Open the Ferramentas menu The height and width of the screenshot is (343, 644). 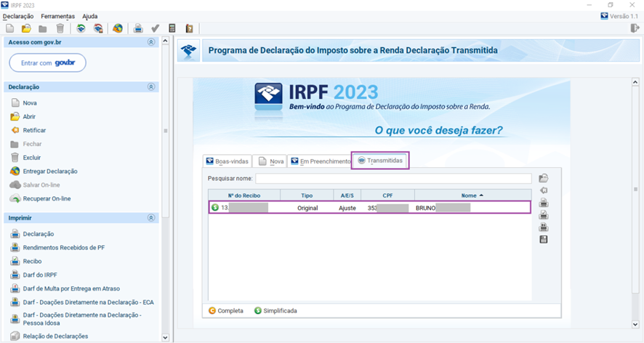coord(58,17)
